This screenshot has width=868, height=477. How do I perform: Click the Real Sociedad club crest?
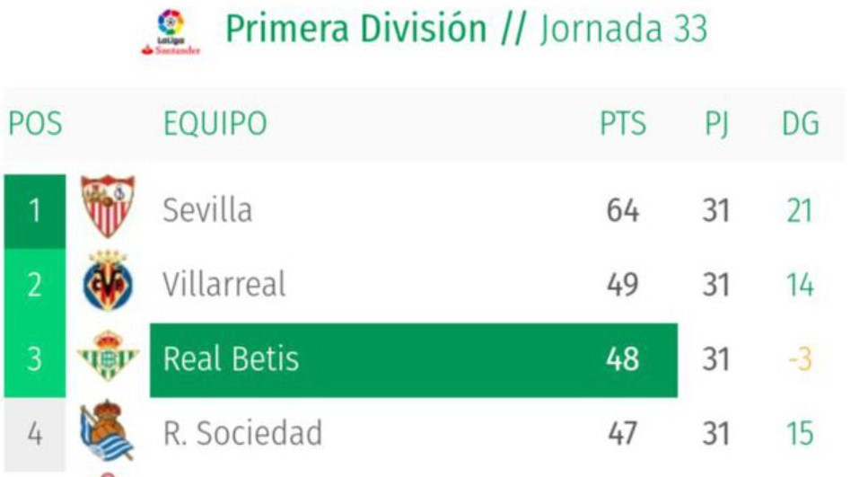(108, 431)
